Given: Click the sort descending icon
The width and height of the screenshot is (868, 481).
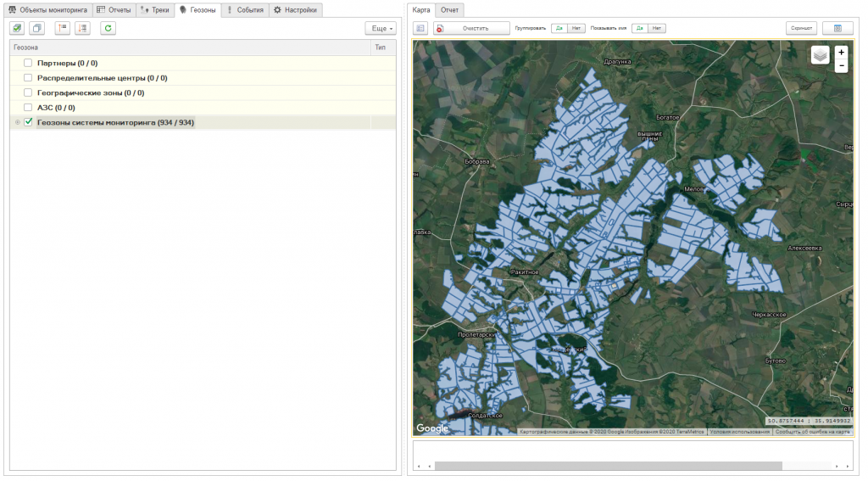Looking at the screenshot, I should [x=82, y=28].
